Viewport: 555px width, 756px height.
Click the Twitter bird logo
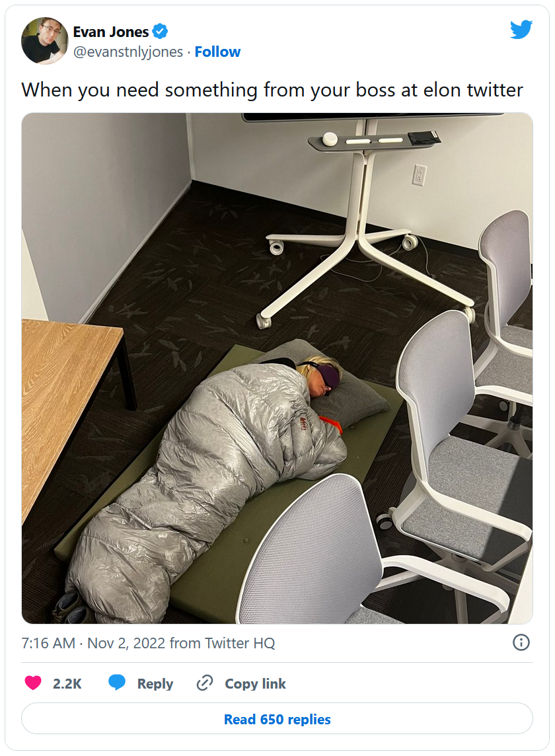click(521, 30)
